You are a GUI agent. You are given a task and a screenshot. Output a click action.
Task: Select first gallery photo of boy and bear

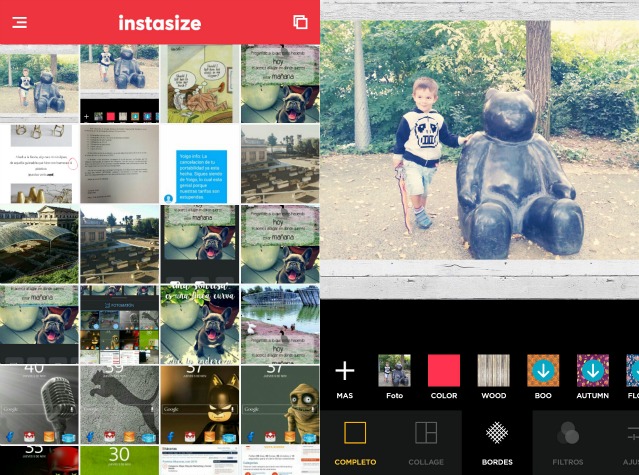coord(39,84)
